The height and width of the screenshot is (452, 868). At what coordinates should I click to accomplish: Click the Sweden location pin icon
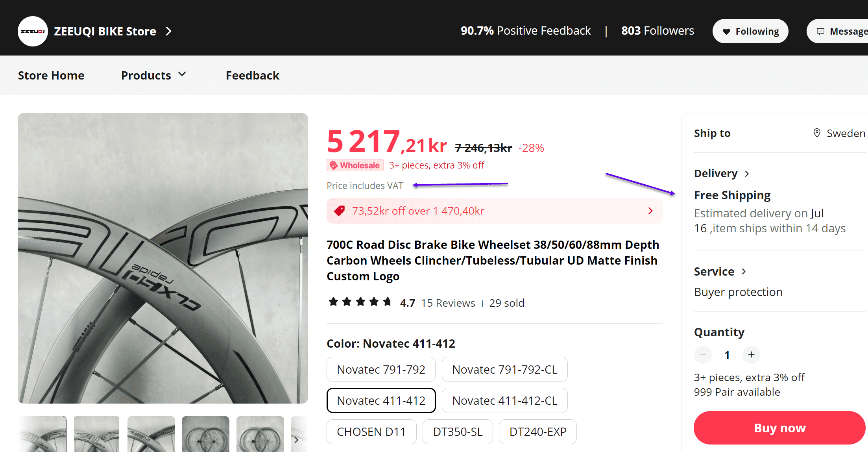tap(817, 133)
